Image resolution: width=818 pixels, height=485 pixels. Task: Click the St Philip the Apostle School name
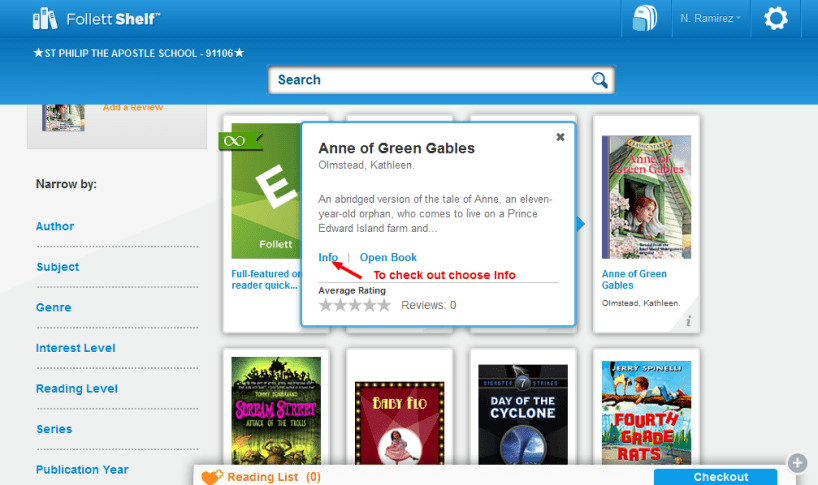[138, 53]
